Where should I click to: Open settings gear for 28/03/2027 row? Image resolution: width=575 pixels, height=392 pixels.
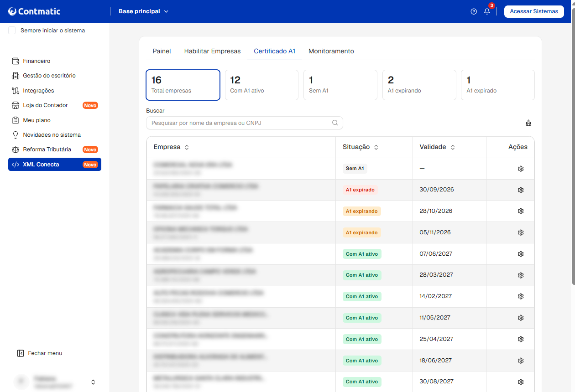point(521,275)
